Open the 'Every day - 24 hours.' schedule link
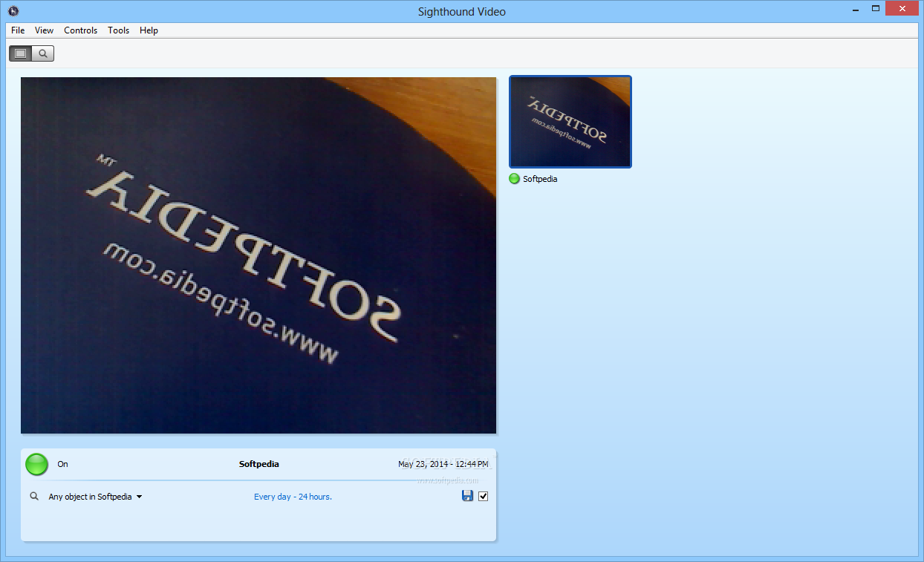Screen dimensions: 924x562 (x=293, y=497)
